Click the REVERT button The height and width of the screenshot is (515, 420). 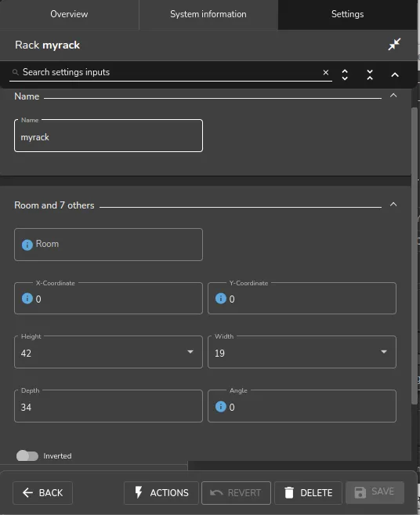236,493
